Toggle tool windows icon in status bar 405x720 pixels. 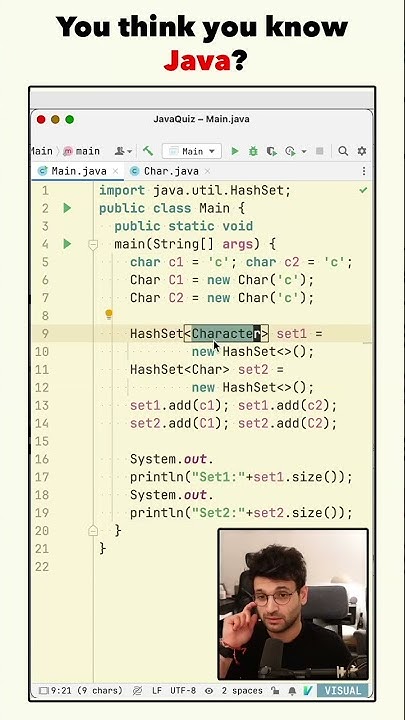[43, 691]
